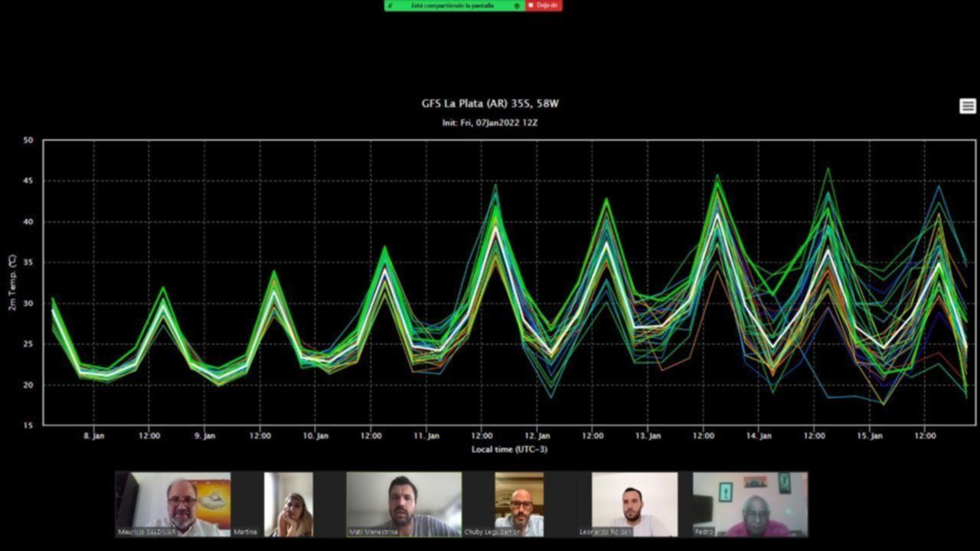Screen dimensions: 980x551
Task: Select Leonardo's video thumbnail
Action: pyautogui.click(x=634, y=504)
